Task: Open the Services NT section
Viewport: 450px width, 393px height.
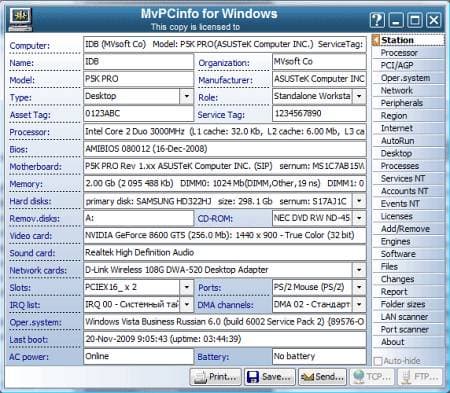Action: pos(409,178)
